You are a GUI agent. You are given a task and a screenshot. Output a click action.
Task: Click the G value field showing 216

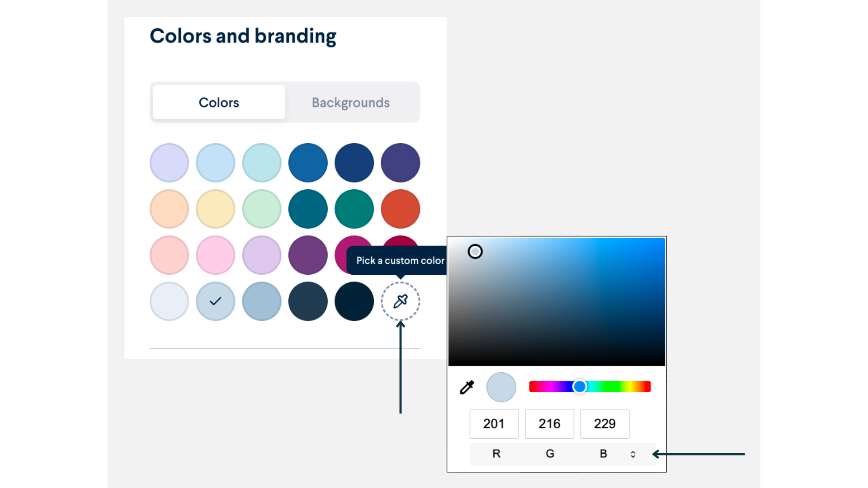click(549, 424)
